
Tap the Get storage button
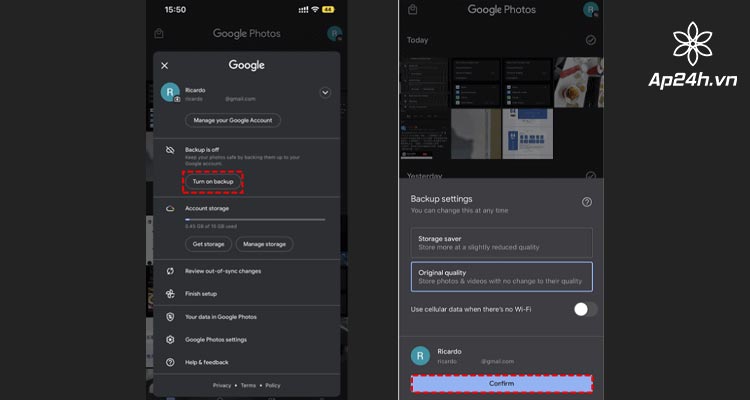pos(209,244)
